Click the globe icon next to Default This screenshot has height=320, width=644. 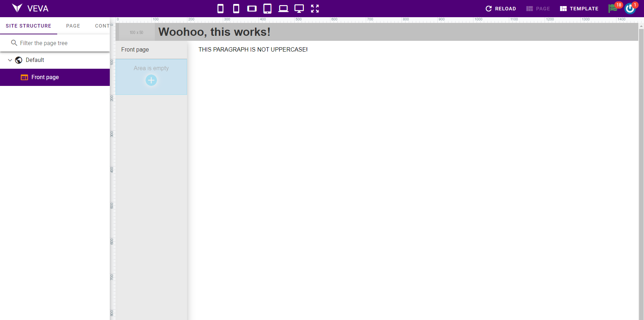(19, 60)
